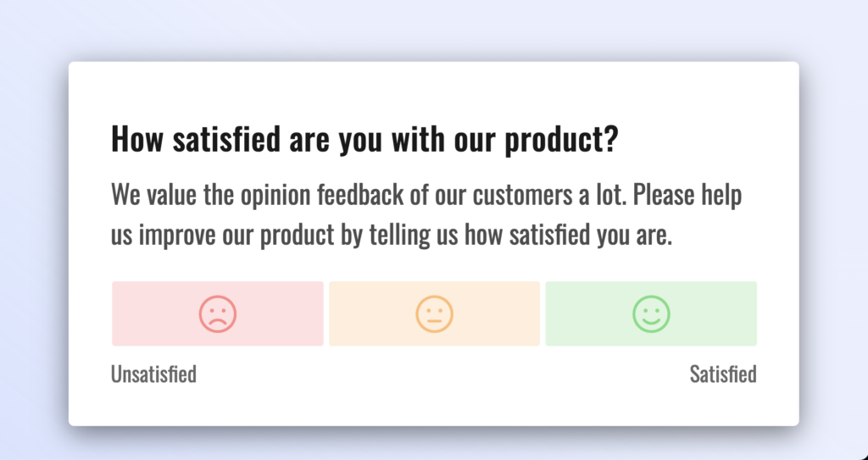Select the pink unsatisfied rating box
The width and height of the screenshot is (868, 460).
coord(218,313)
